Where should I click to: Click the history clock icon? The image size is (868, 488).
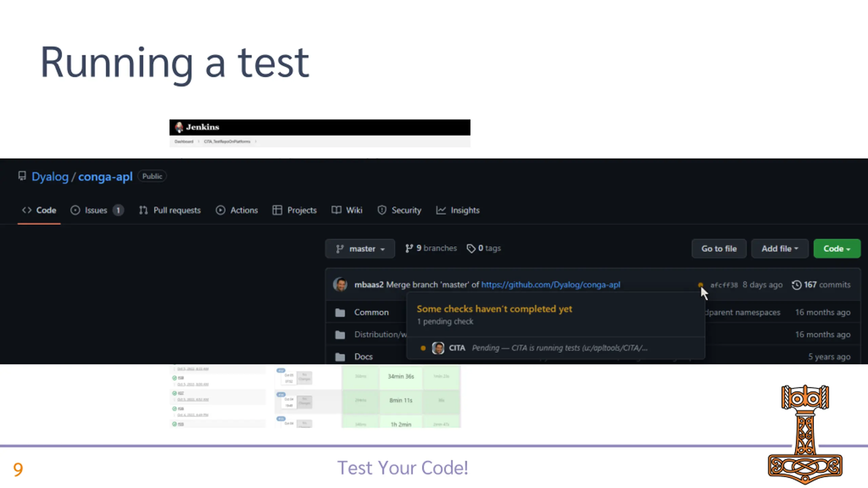[x=796, y=285]
